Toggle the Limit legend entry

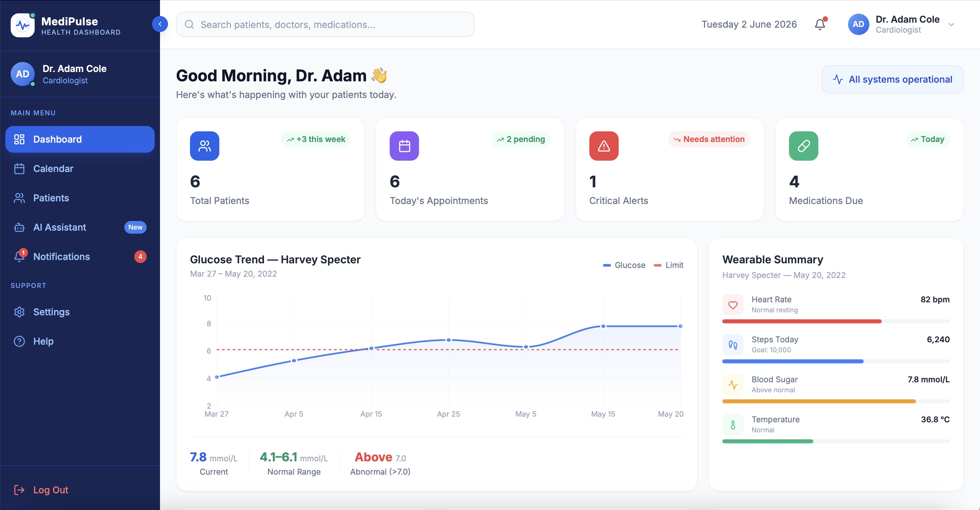(x=668, y=265)
